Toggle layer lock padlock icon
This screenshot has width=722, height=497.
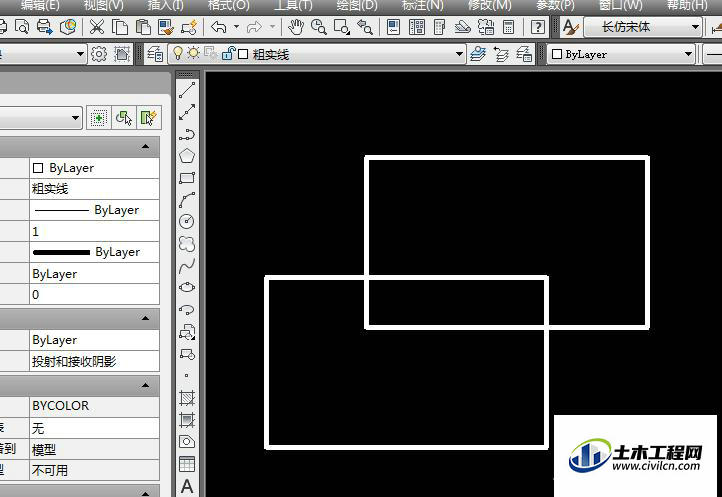click(x=227, y=53)
